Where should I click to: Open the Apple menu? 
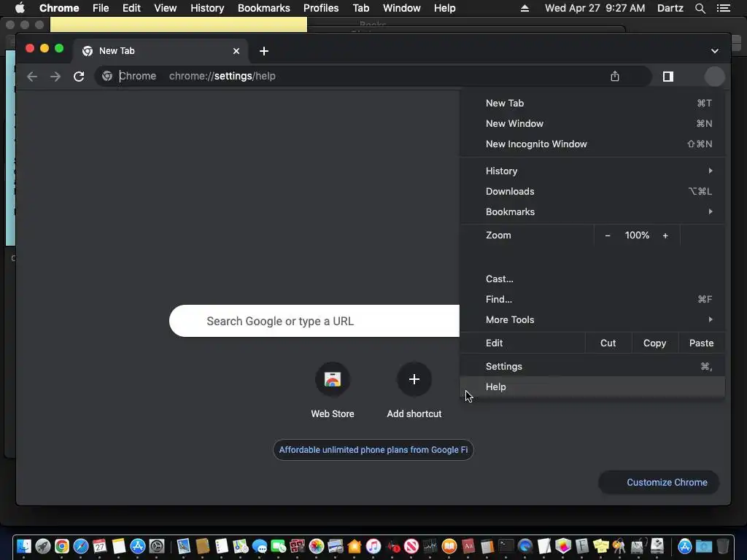(x=20, y=8)
